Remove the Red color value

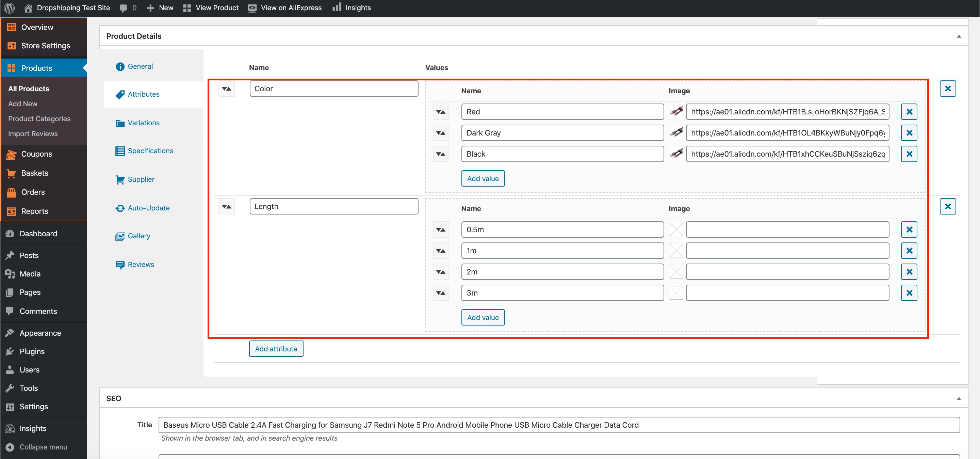click(909, 112)
